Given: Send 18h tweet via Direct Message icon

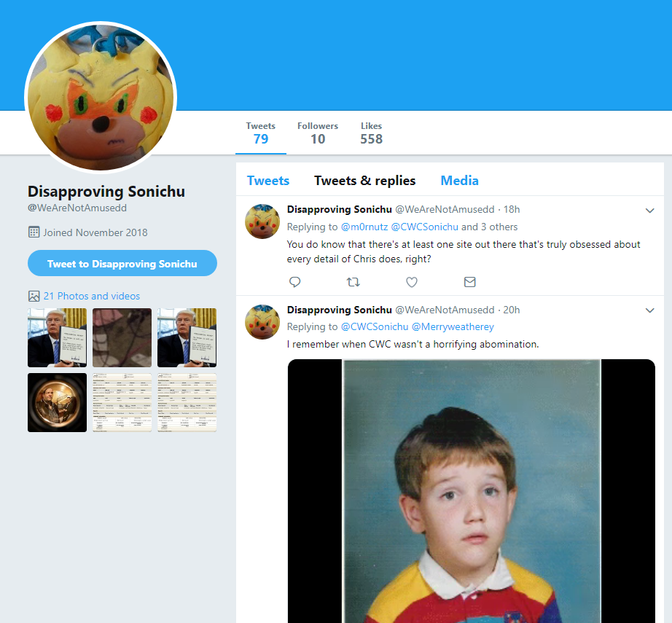Looking at the screenshot, I should (470, 282).
